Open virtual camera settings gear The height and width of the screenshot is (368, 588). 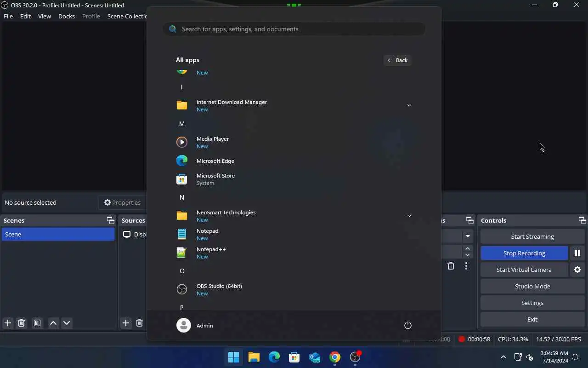click(577, 270)
